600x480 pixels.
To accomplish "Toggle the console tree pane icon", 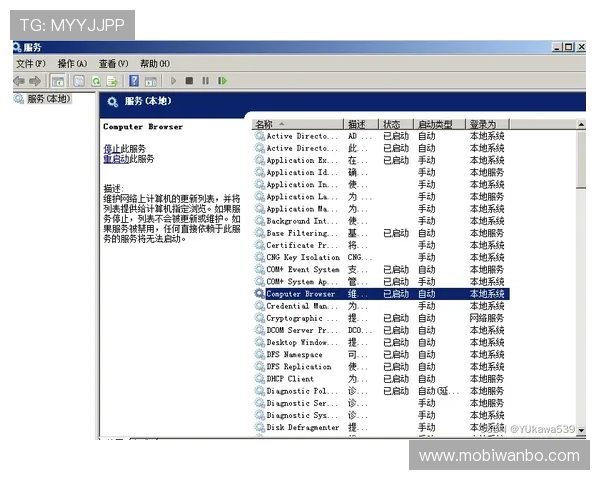I will pos(58,81).
